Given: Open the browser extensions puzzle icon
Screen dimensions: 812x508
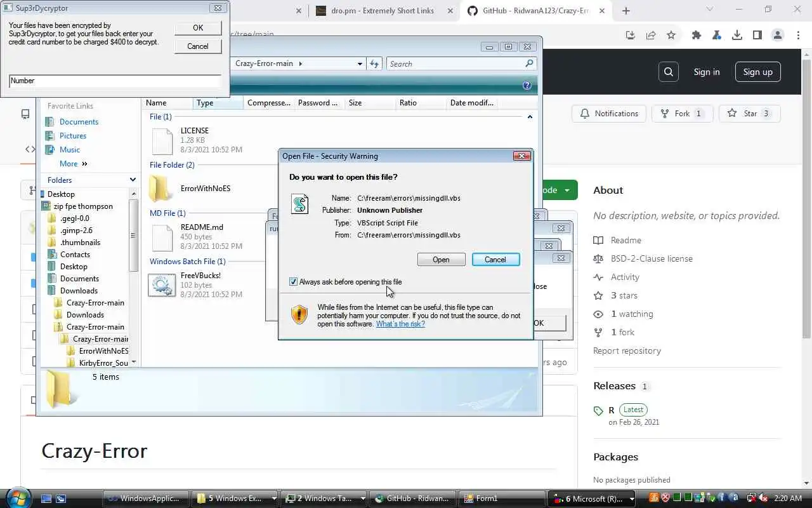Looking at the screenshot, I should coord(697,36).
